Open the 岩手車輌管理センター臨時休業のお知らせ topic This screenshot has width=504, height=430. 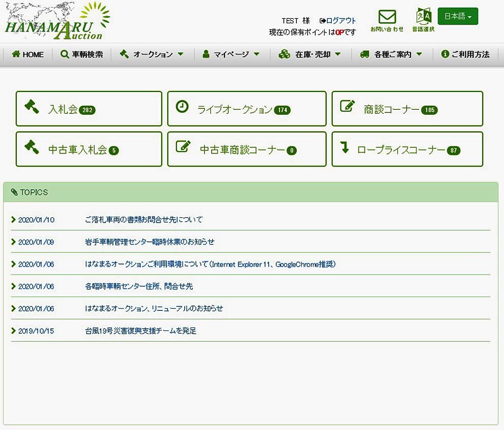(150, 242)
